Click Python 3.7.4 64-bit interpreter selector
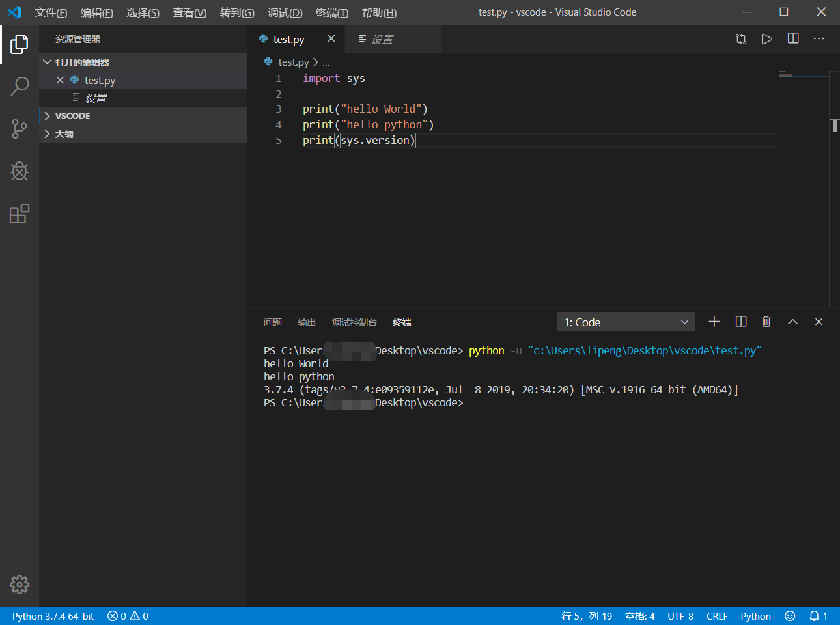Screen dimensions: 840x625 [53, 616]
